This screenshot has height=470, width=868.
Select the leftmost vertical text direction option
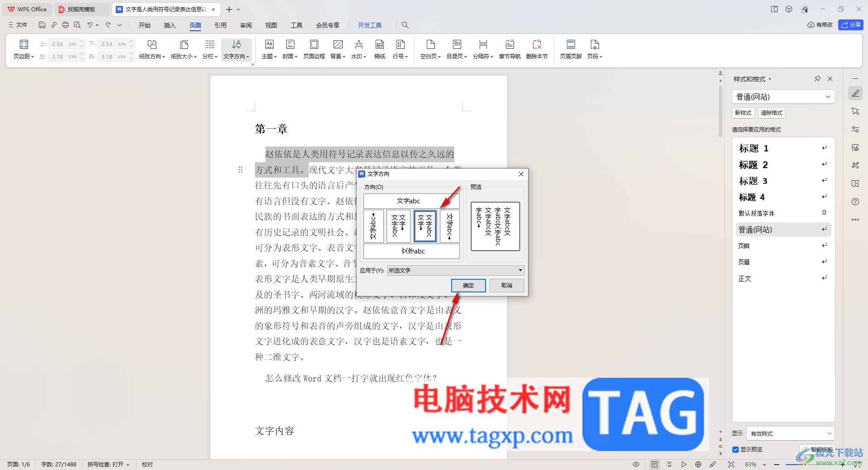tap(373, 226)
